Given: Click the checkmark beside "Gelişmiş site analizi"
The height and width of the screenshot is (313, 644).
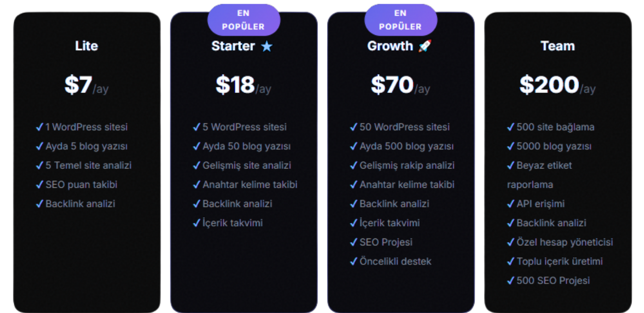Looking at the screenshot, I should (x=197, y=166).
